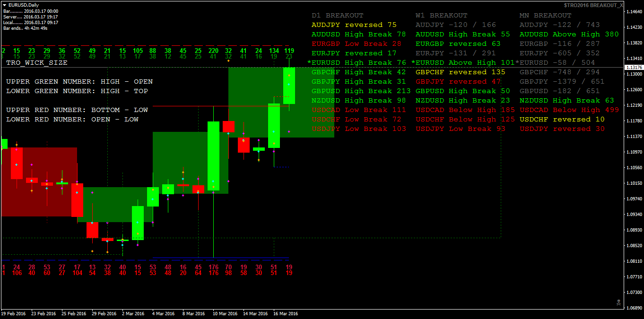Click the skull icon near the price scale
The width and height of the screenshot is (644, 319).
coord(618,302)
